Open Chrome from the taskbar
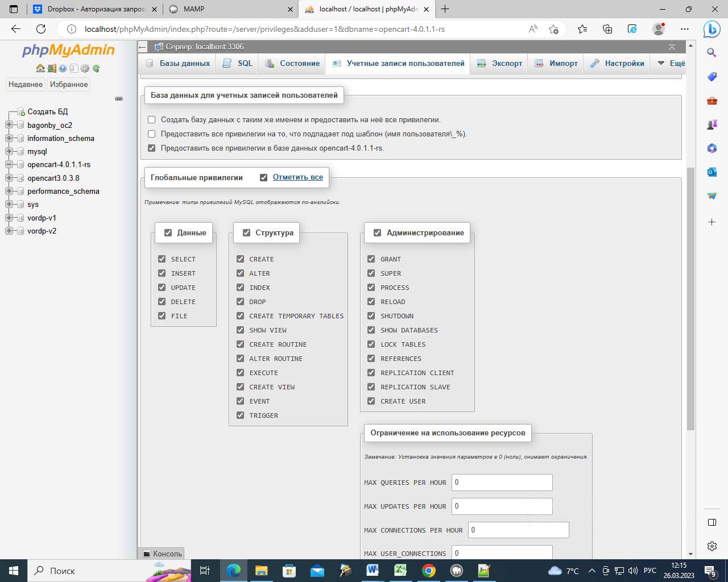Screen dimensions: 728x582 [429, 571]
